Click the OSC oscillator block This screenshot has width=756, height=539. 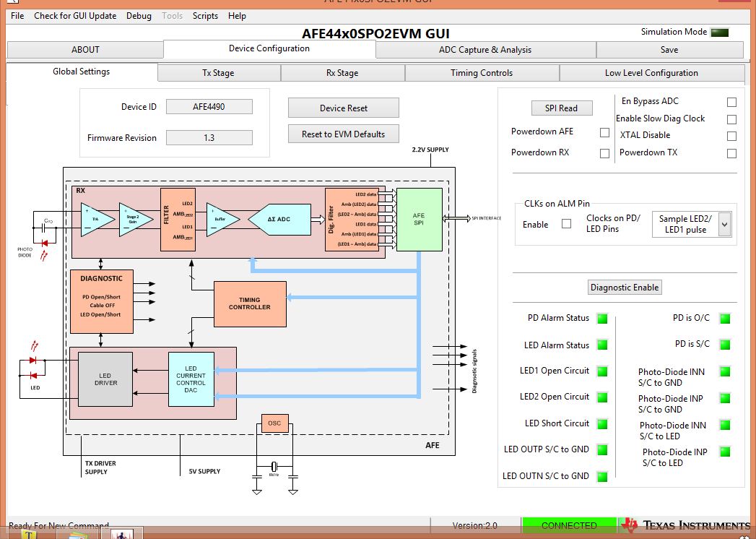click(275, 423)
